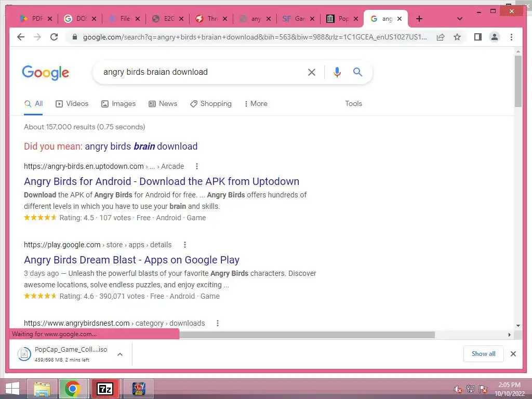Viewport: 532px width, 399px height.
Task: Open 7-Zip from the taskbar
Action: tap(105, 389)
